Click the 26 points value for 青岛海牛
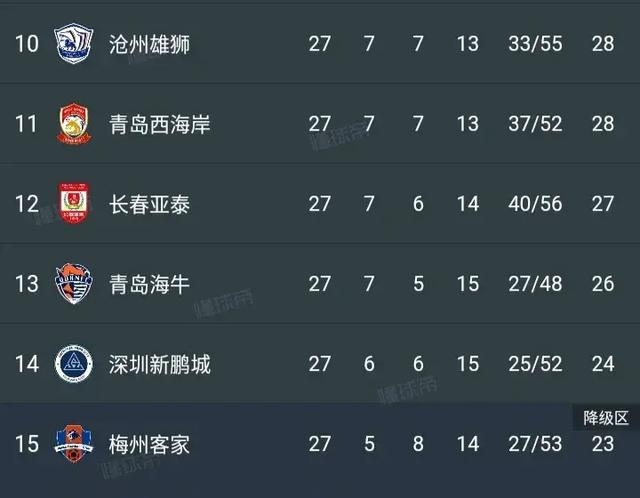 pyautogui.click(x=602, y=284)
